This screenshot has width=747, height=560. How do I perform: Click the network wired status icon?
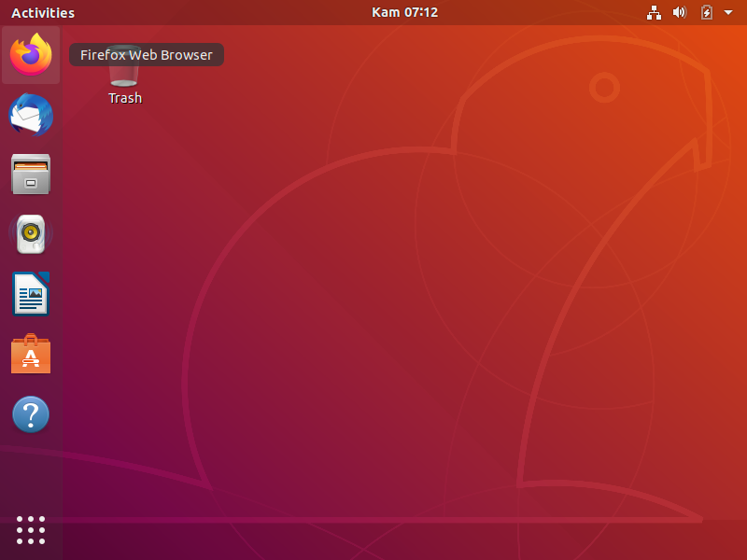(654, 13)
